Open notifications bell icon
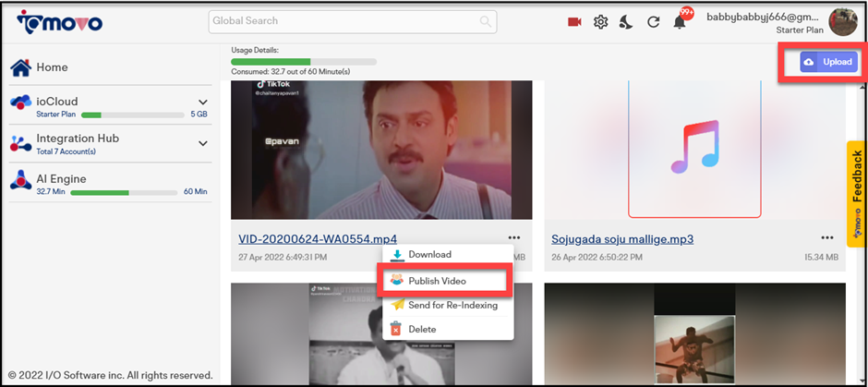Image resolution: width=868 pixels, height=387 pixels. [680, 22]
